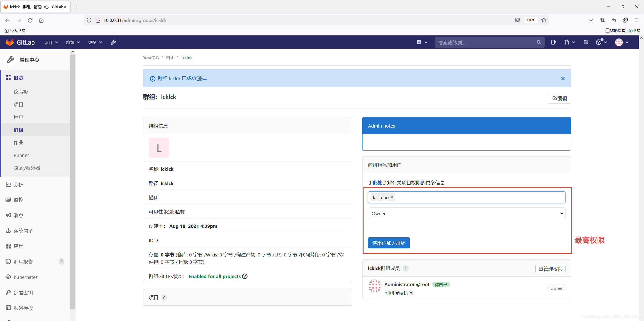Remove the laomao user tag

coord(392,197)
